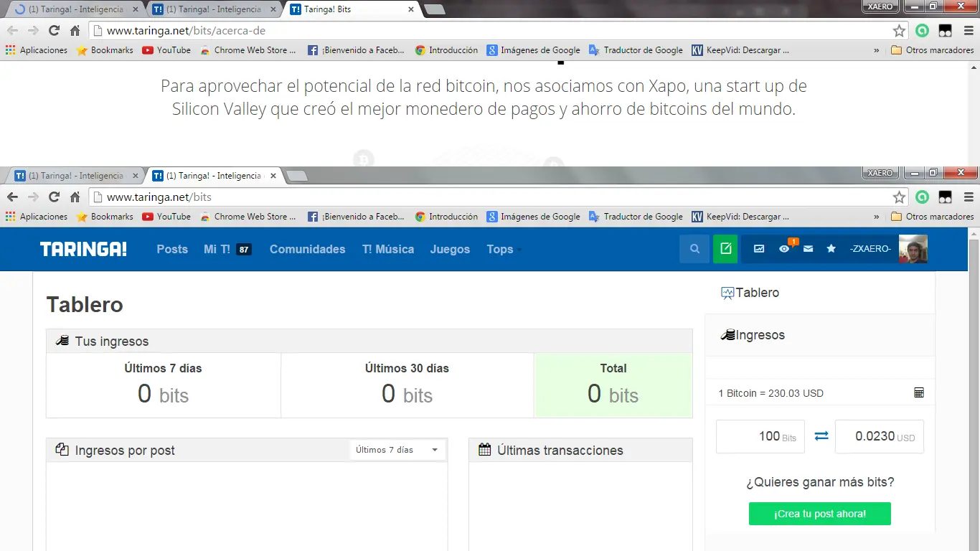Switch to first Taringa tab in the front window
This screenshot has width=980, height=551.
point(75,176)
